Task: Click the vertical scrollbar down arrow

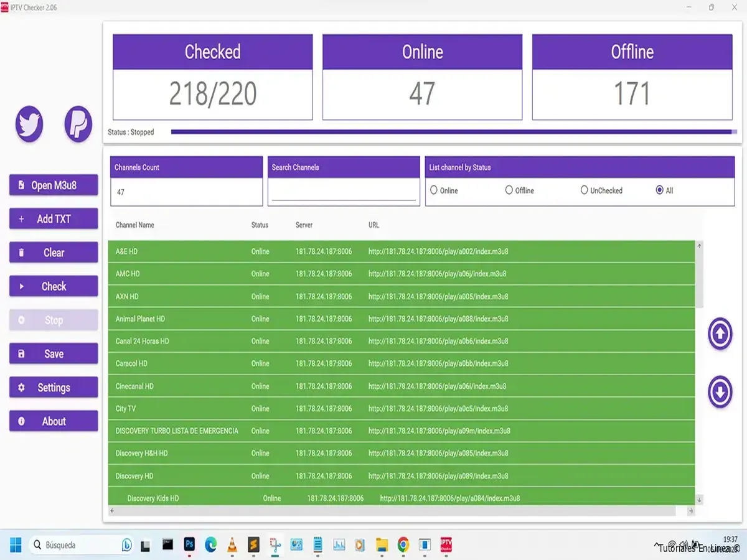Action: 699,500
